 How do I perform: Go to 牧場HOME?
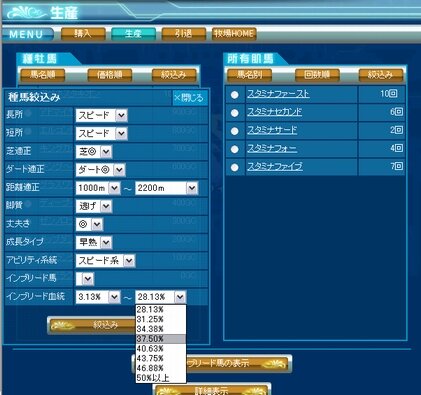tap(234, 34)
